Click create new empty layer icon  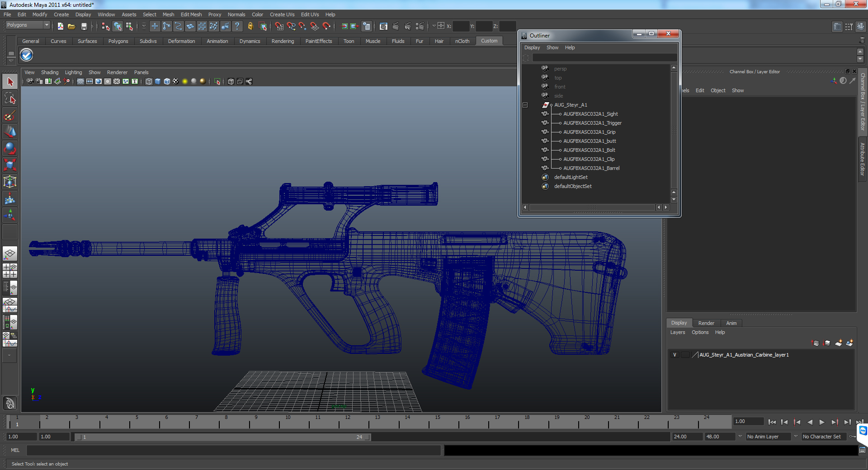839,343
